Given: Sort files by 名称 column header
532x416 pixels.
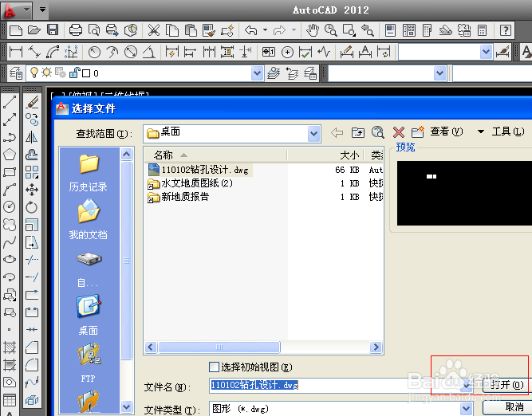Looking at the screenshot, I should coord(215,155).
